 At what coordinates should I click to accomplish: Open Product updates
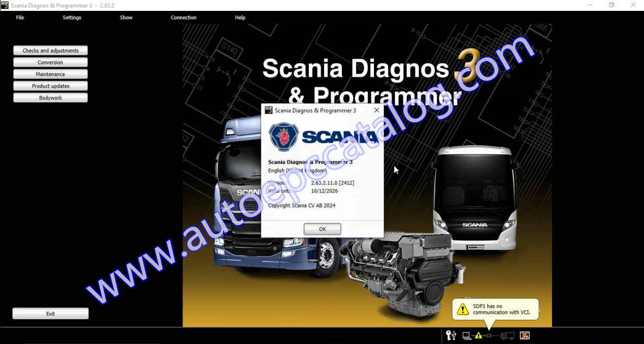(x=50, y=86)
